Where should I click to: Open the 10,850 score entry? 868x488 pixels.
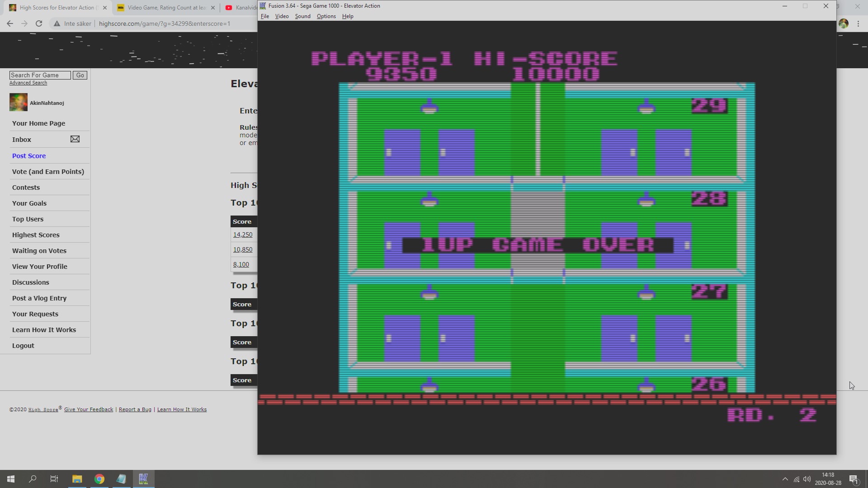click(243, 249)
